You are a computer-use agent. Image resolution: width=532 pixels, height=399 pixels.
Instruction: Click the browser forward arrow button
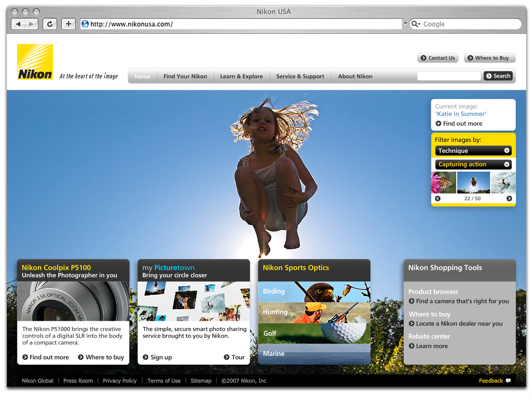click(31, 24)
